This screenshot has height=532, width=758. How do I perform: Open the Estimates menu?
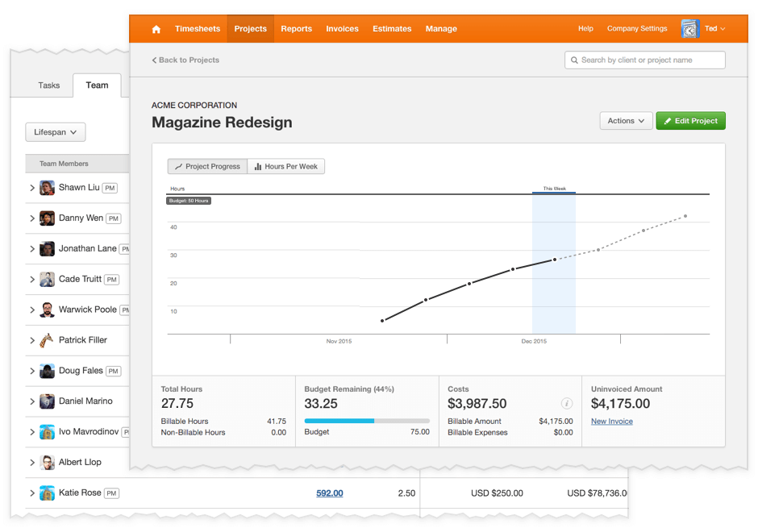click(392, 28)
